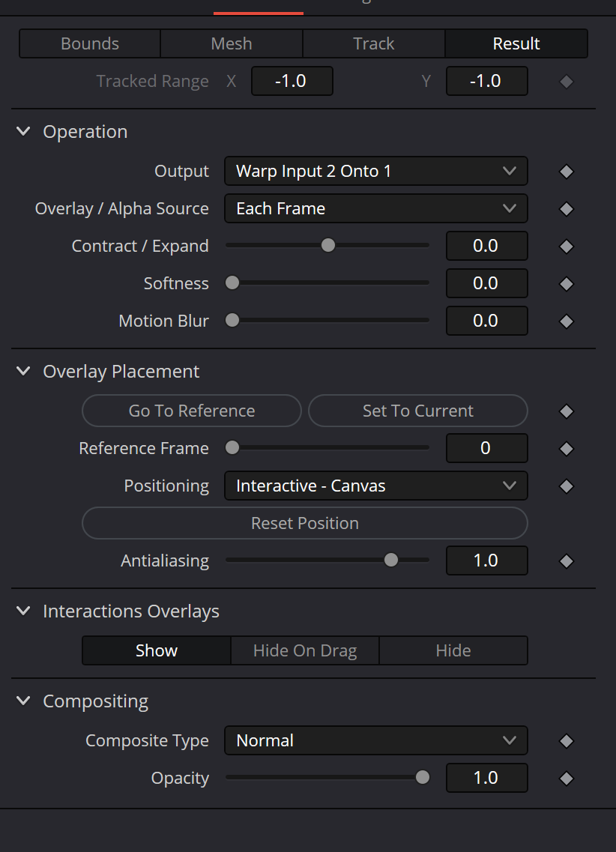Open the Output dropdown
616x852 pixels.
point(376,171)
